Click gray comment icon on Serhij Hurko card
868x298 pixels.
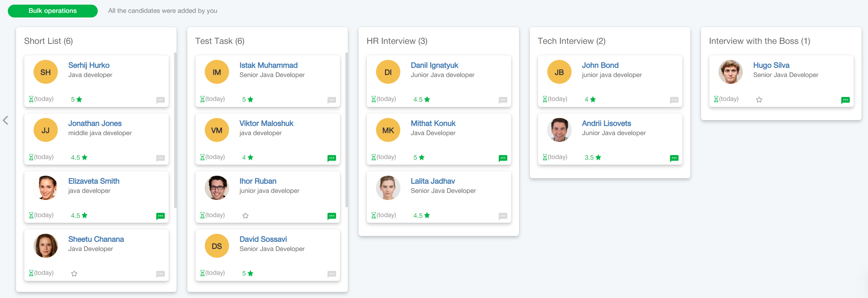point(161,100)
